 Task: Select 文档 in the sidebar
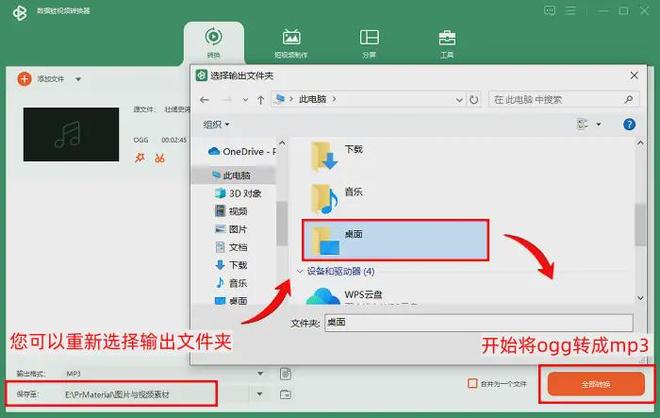[x=231, y=247]
